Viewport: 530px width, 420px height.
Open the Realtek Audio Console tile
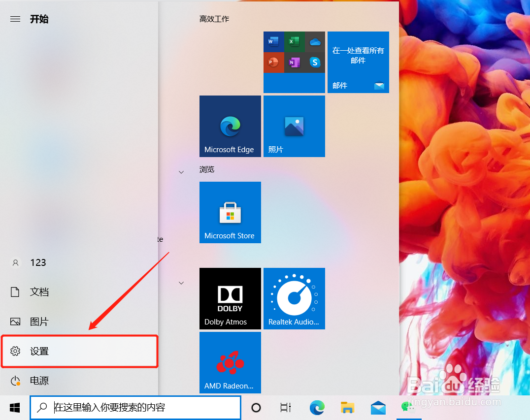[294, 298]
